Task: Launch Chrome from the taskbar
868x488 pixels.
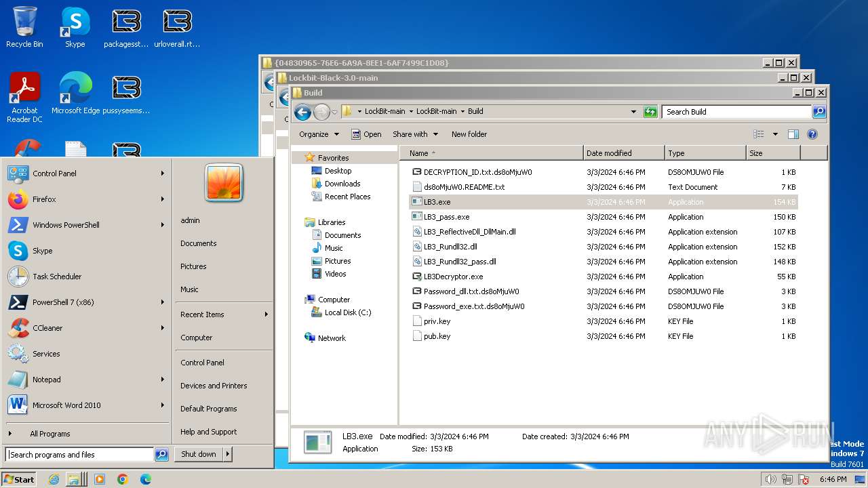Action: tap(123, 479)
